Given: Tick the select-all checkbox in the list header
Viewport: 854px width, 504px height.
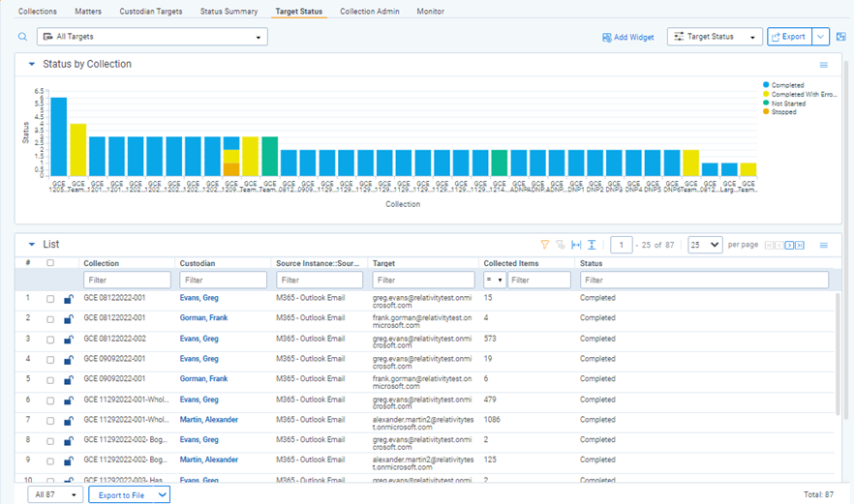Looking at the screenshot, I should (50, 263).
